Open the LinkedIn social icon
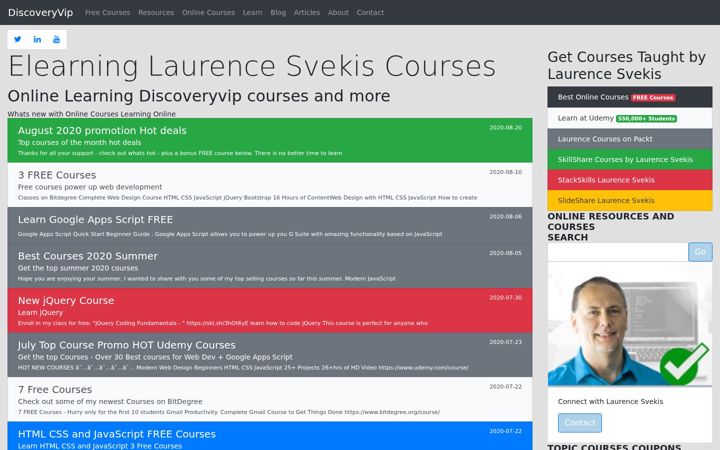 37,39
